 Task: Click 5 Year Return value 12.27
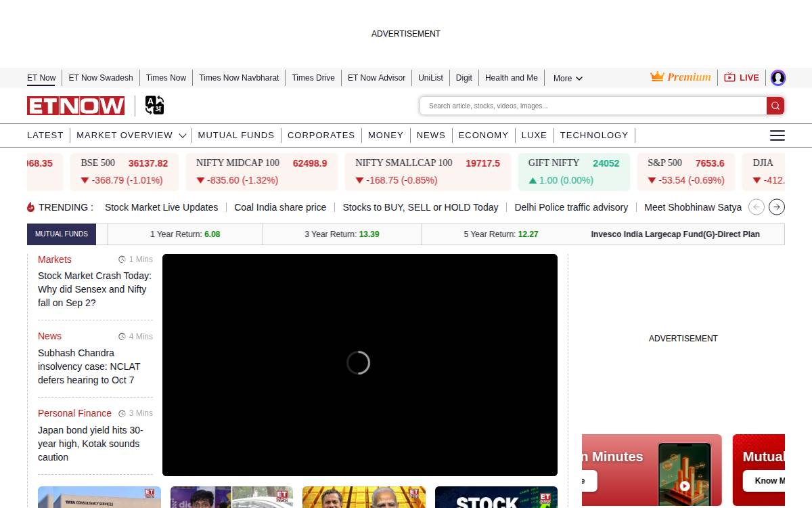pos(528,234)
